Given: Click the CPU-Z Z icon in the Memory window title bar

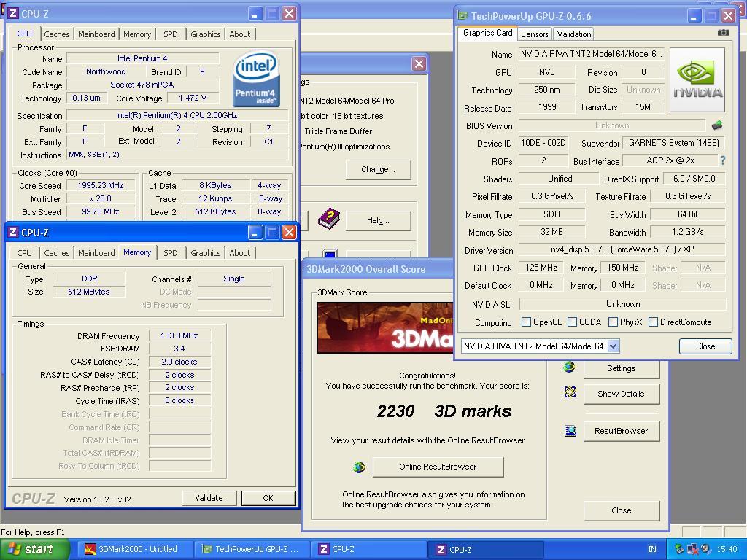Looking at the screenshot, I should point(13,233).
